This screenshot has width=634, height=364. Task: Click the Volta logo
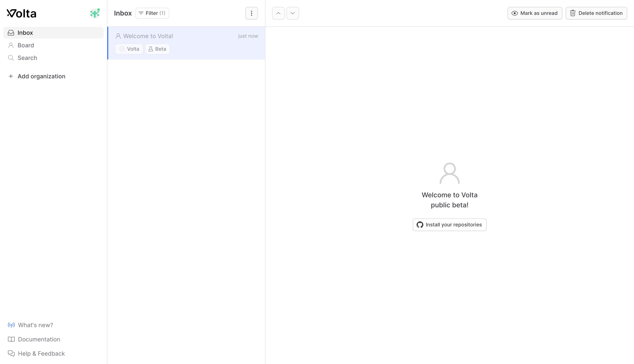[x=21, y=13]
